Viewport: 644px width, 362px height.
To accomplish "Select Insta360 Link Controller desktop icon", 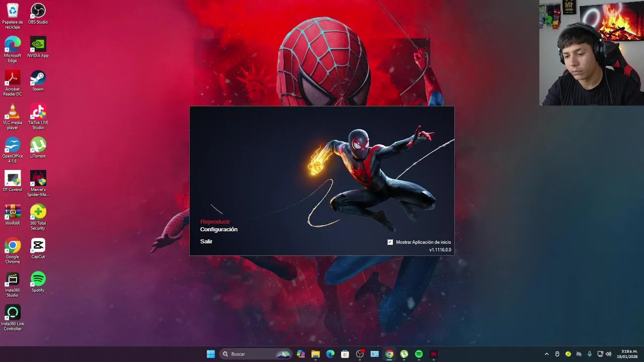I will [13, 318].
